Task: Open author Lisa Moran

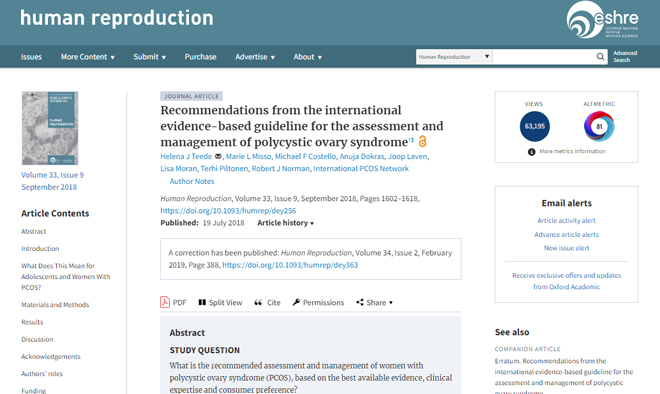Action: (178, 168)
